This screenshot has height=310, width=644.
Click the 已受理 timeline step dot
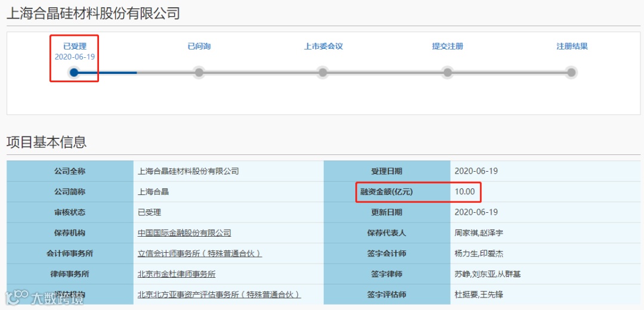coord(74,73)
